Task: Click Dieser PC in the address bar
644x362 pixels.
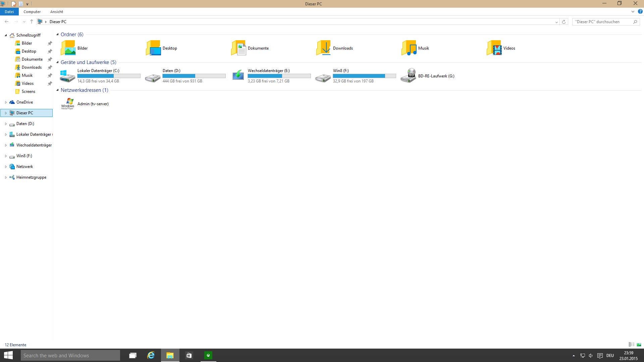Action: coord(58,22)
